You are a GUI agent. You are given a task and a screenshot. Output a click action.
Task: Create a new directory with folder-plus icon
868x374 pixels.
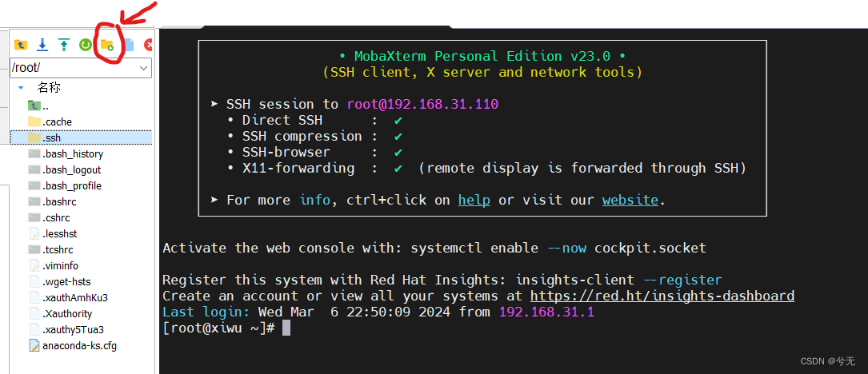click(x=107, y=45)
